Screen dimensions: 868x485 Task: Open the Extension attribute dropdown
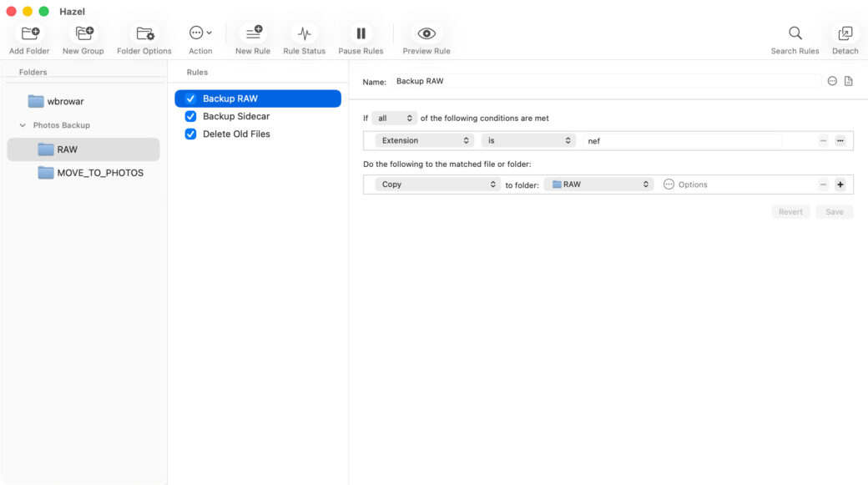tap(424, 140)
